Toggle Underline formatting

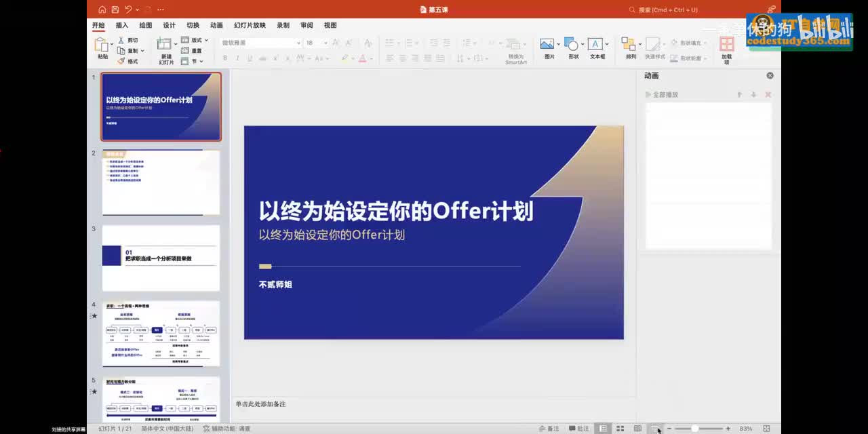[250, 58]
